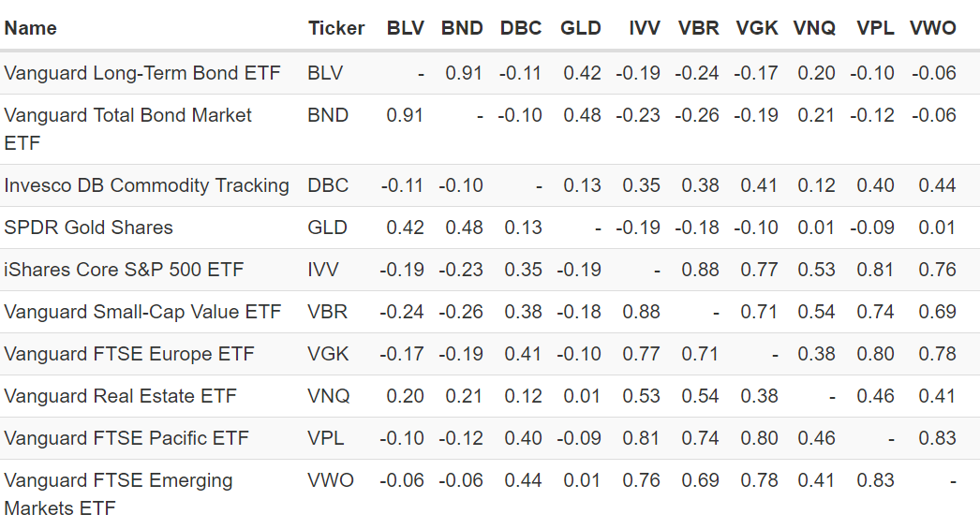Select the DBC correlation column header
This screenshot has width=980, height=529.
(521, 28)
